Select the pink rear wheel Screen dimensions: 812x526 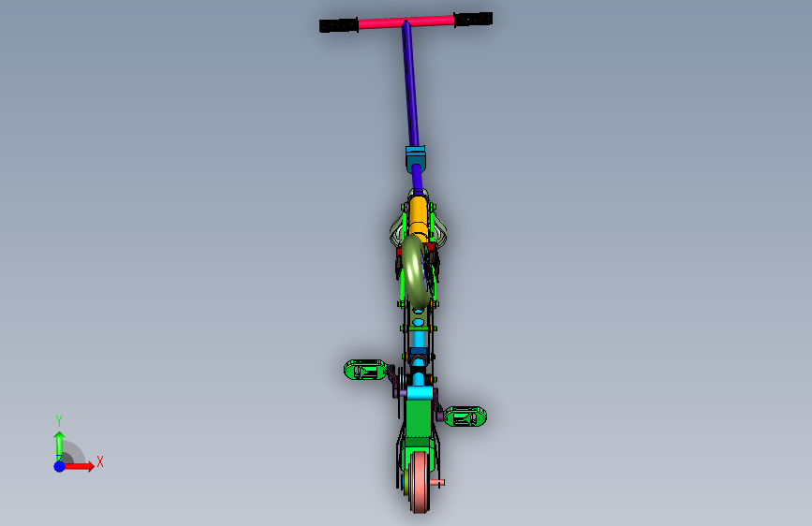(419, 482)
